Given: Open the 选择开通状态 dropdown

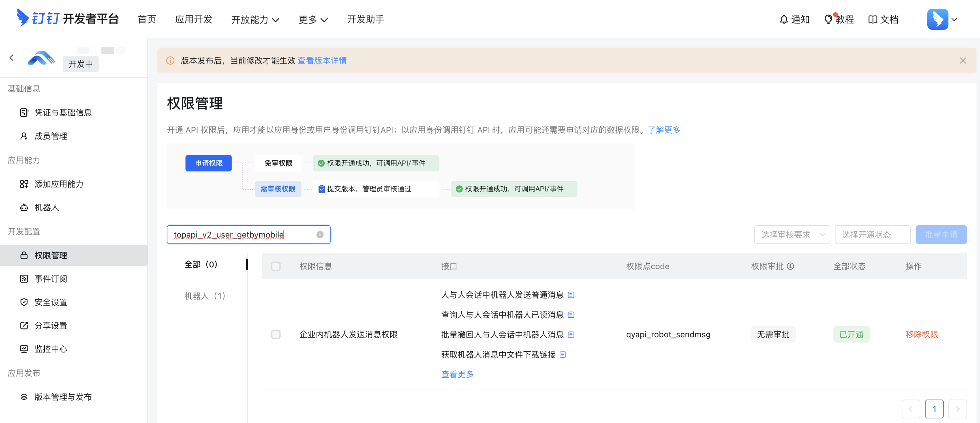Looking at the screenshot, I should 873,234.
